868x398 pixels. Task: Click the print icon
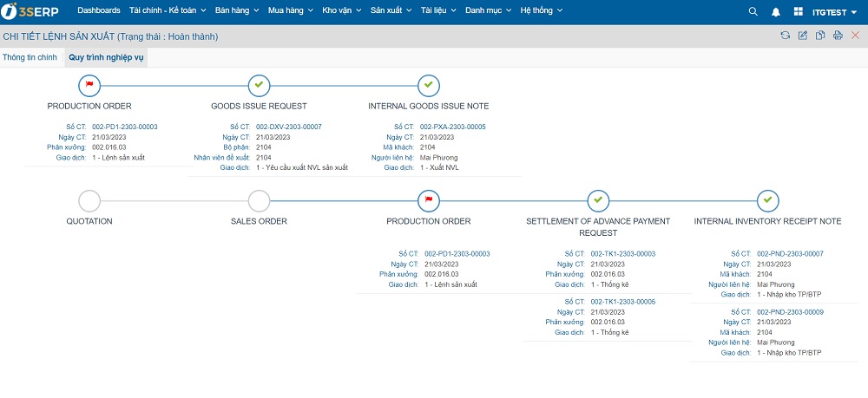[x=838, y=36]
